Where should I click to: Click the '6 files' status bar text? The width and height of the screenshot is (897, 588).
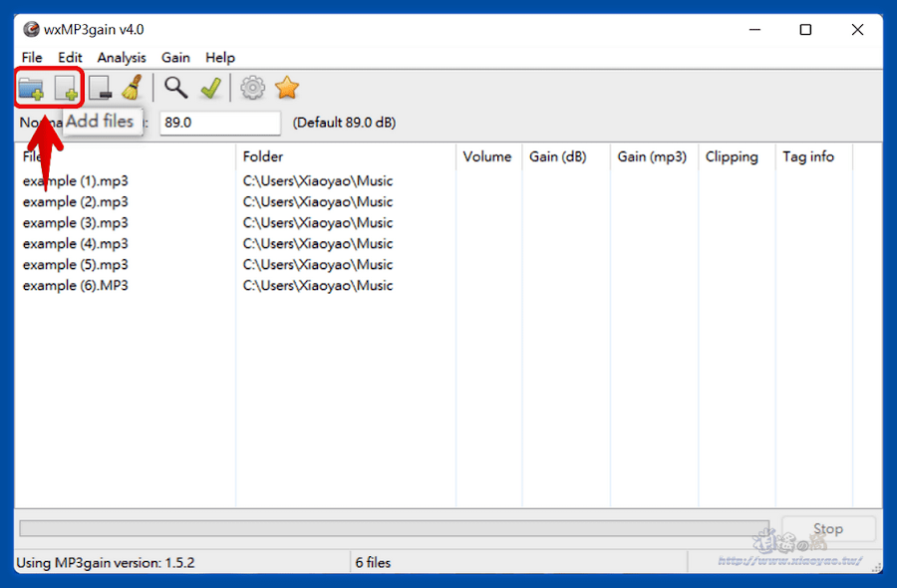tap(373, 563)
